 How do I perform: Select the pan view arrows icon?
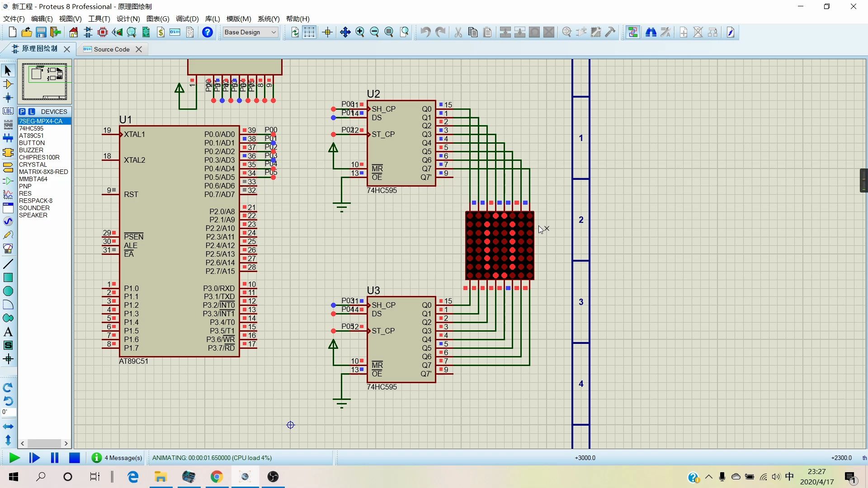tap(345, 32)
